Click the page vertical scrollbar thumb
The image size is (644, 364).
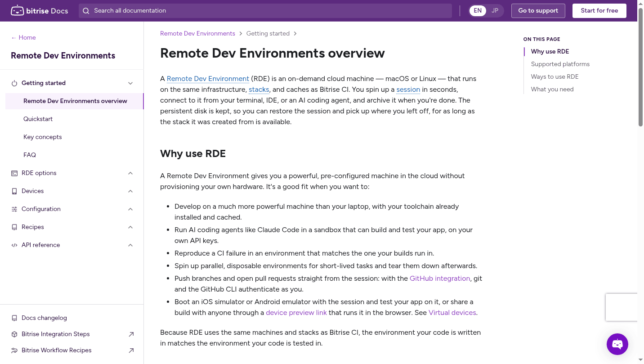click(x=641, y=67)
